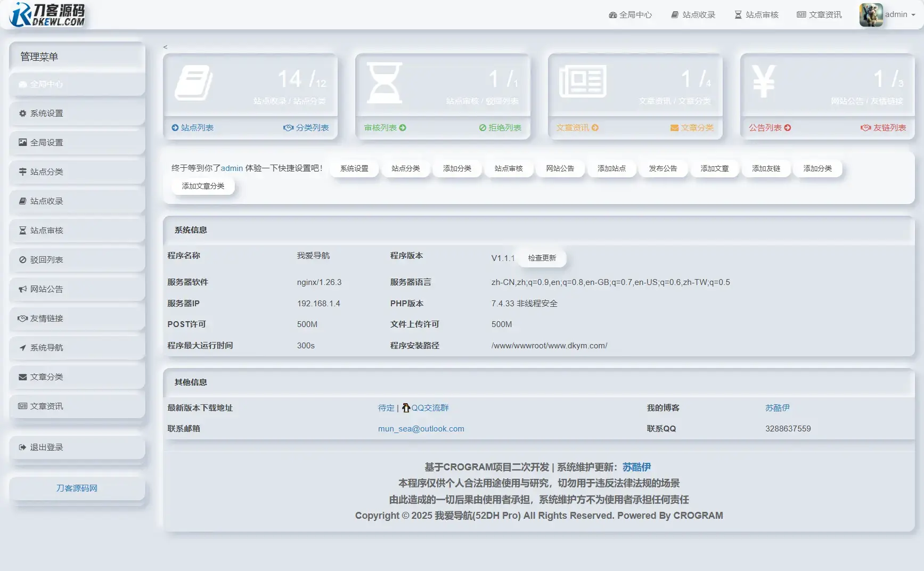Open the 刀客源码网 sidebar link
924x571 pixels.
[77, 488]
